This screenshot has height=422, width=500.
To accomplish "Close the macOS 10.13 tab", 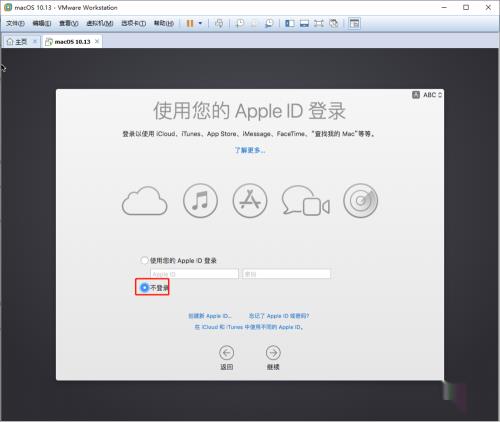I will point(97,41).
